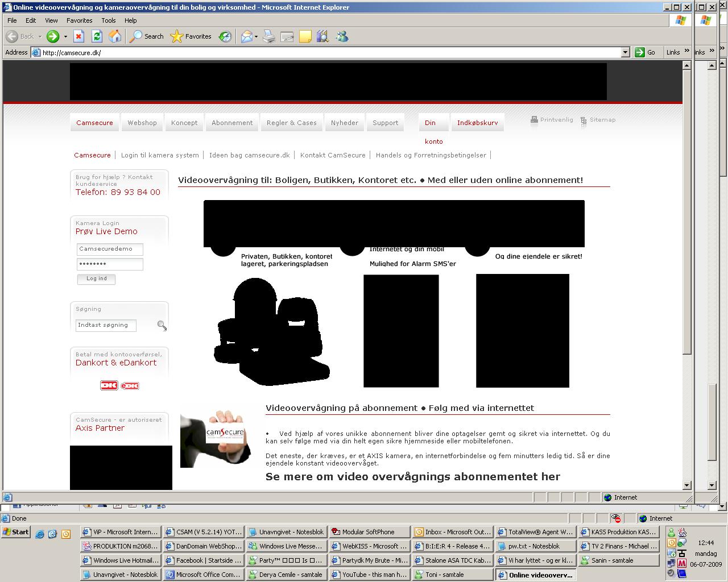Open the Mail button dropdown arrow
The height and width of the screenshot is (582, 728).
pyautogui.click(x=257, y=36)
